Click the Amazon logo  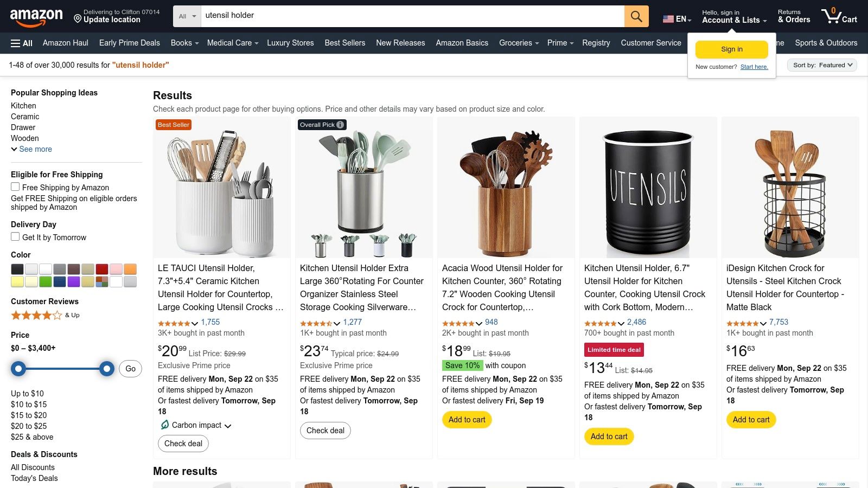[x=35, y=16]
